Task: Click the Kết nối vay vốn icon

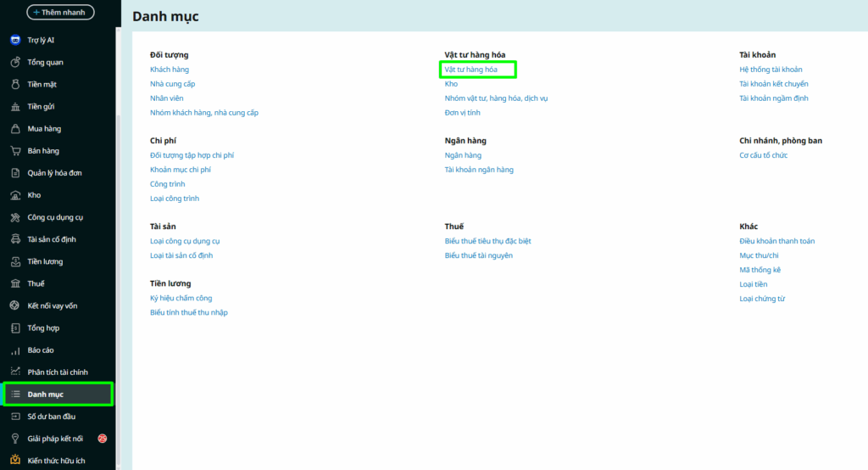Action: (x=14, y=305)
